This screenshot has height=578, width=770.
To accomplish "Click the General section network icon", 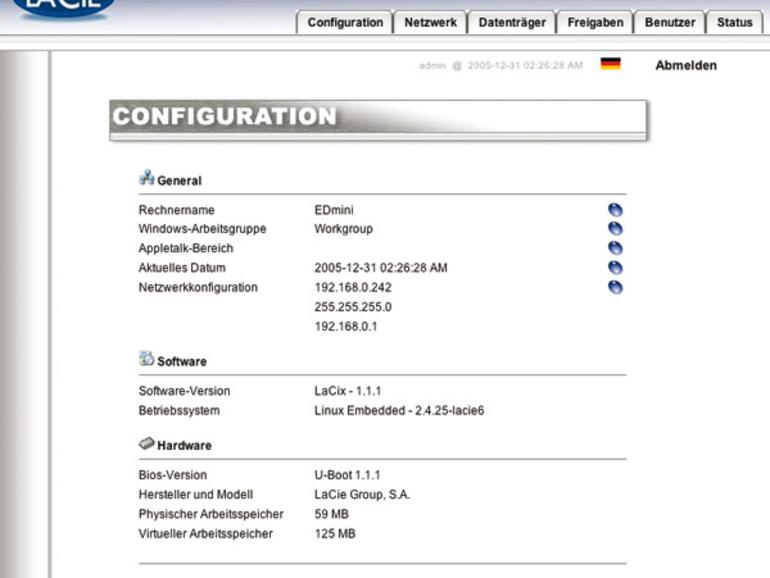I will coord(146,177).
